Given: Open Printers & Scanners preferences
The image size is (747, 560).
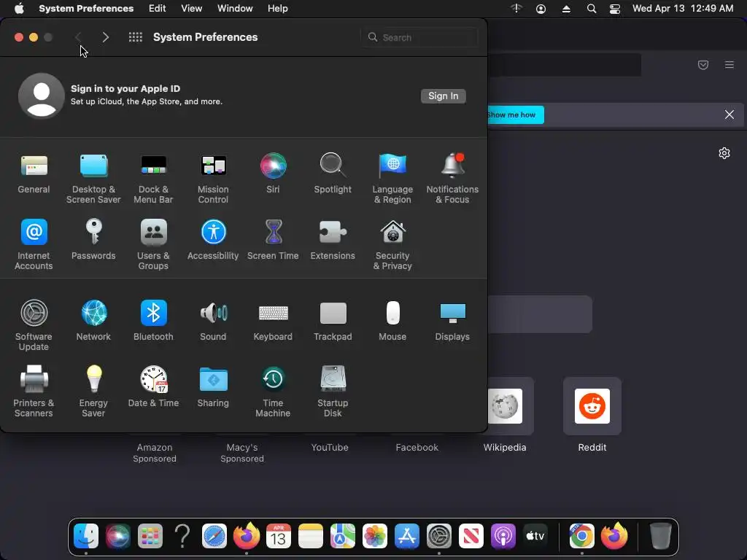Looking at the screenshot, I should pyautogui.click(x=34, y=392).
